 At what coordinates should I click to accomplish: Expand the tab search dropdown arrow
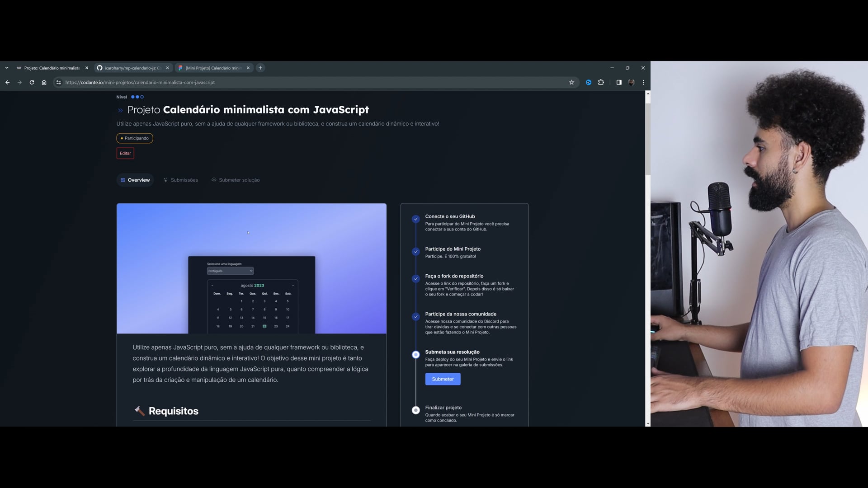(7, 68)
